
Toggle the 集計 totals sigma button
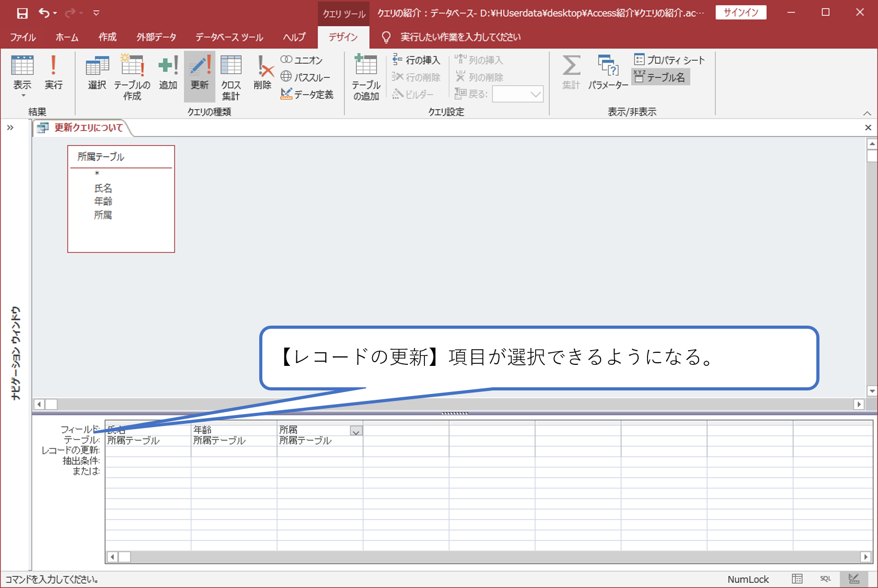[x=571, y=72]
